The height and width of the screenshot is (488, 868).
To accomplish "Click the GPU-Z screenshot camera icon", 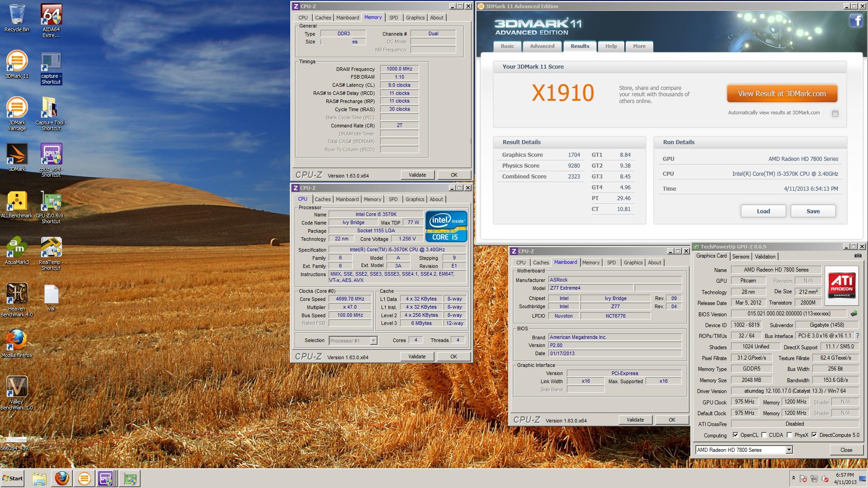I will (858, 256).
